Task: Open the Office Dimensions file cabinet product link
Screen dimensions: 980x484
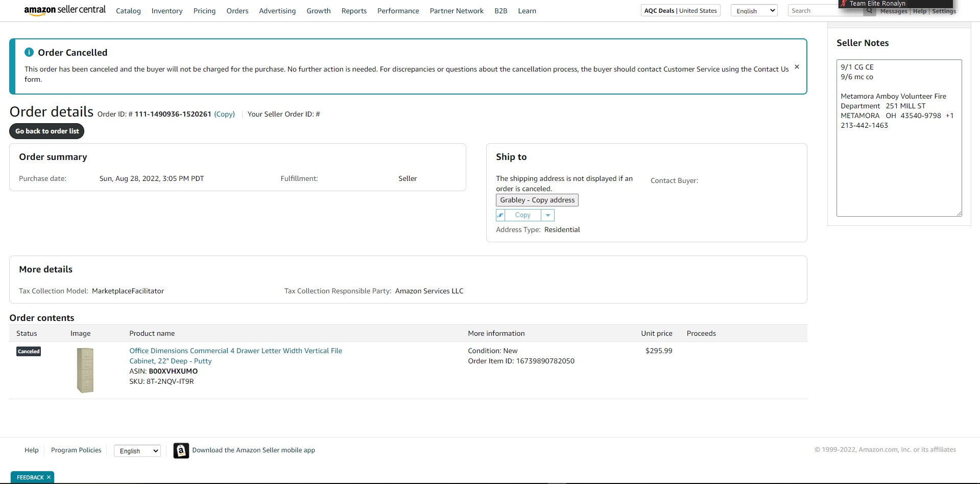Action: tap(235, 356)
